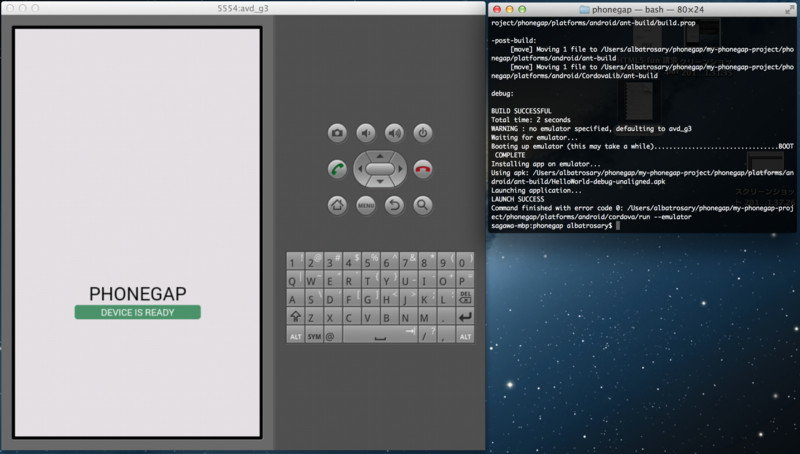Tap the K key on emulator keyboard
The height and width of the screenshot is (454, 800).
pos(428,298)
